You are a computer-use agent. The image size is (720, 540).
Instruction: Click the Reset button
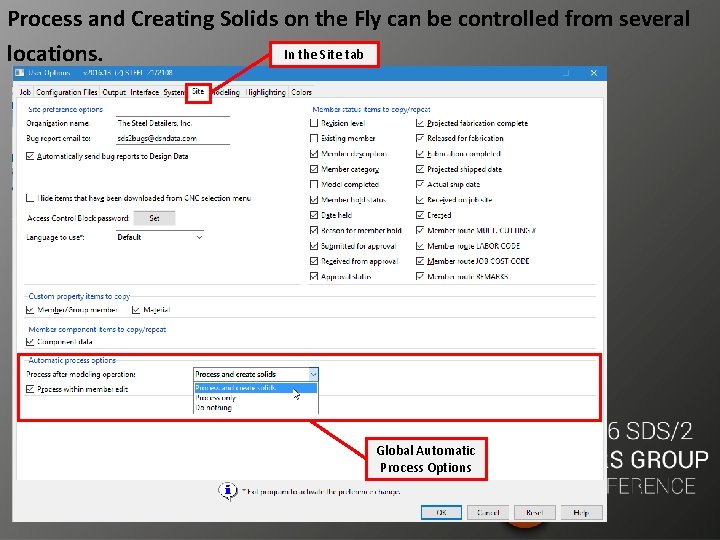point(534,512)
